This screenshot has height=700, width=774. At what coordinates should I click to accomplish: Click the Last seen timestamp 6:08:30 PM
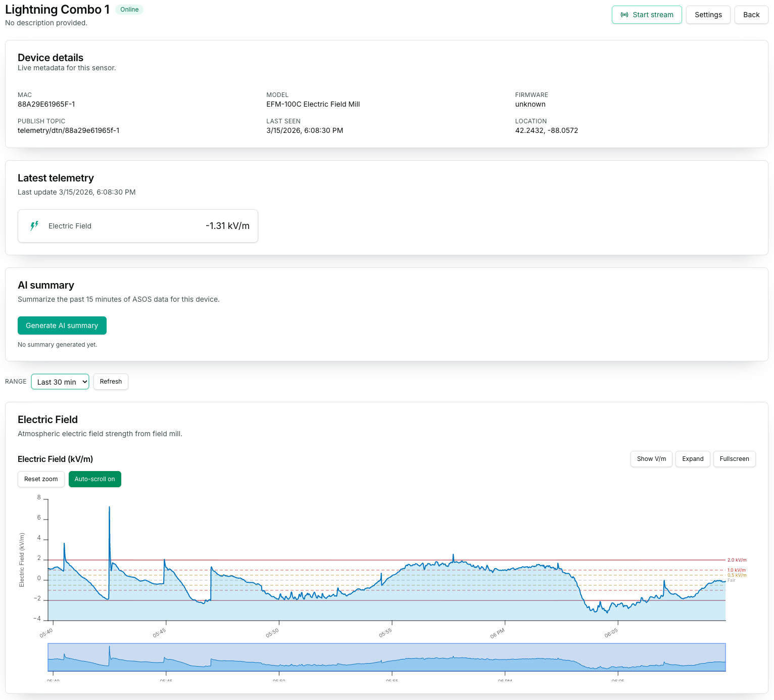coord(305,130)
